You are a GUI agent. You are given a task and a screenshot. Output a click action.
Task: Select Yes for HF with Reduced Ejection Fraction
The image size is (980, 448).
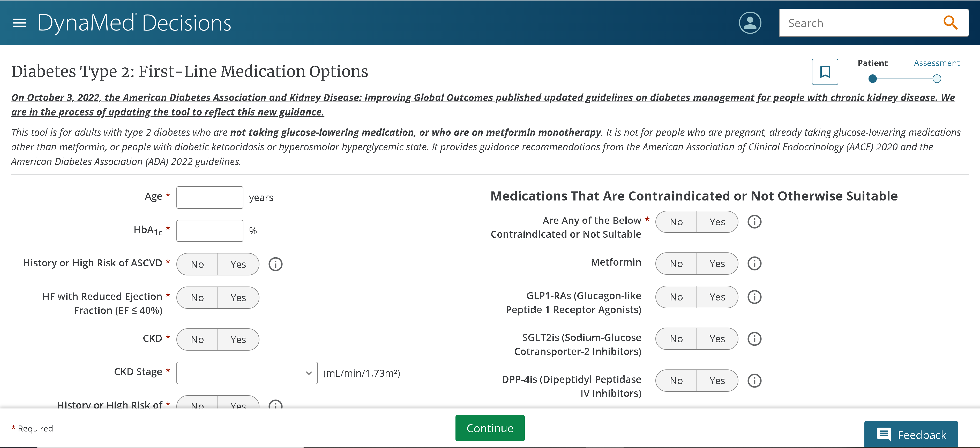238,298
